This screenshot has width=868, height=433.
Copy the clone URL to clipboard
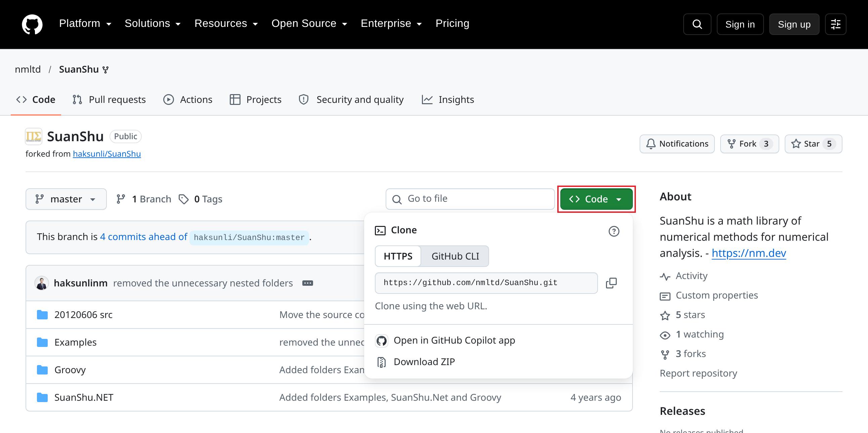click(x=611, y=283)
